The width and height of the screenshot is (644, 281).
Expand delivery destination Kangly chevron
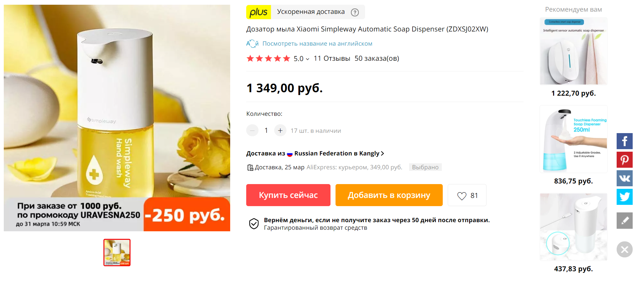(x=382, y=153)
